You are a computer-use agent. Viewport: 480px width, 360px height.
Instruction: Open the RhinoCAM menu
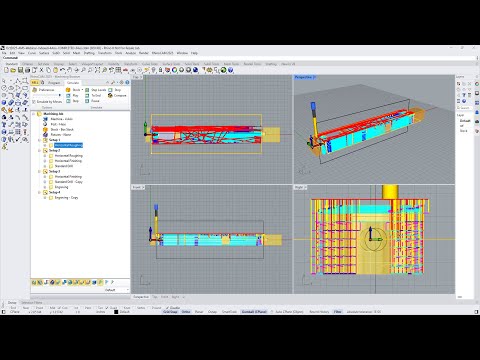163,53
